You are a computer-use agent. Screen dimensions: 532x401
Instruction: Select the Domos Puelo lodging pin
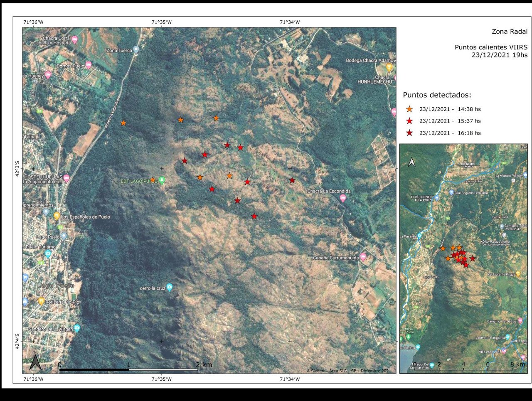click(89, 65)
